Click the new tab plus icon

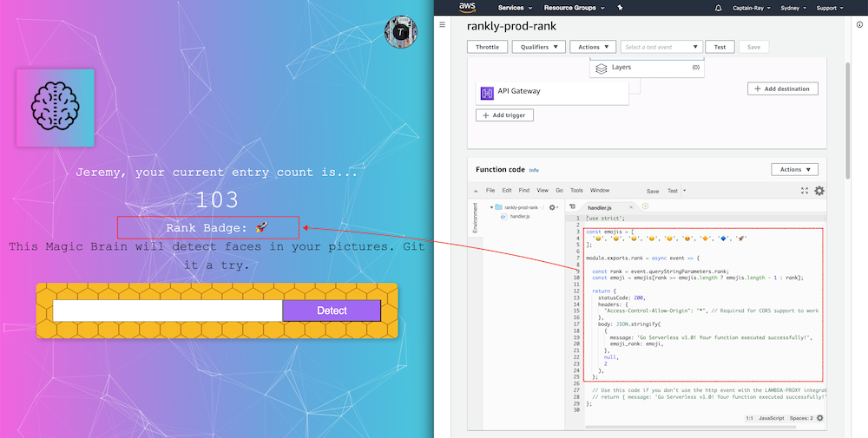click(x=645, y=206)
